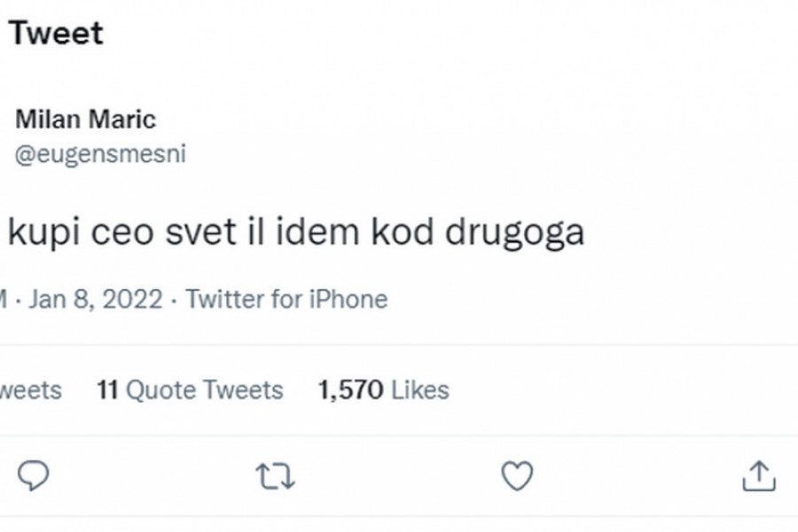The width and height of the screenshot is (798, 532).
Task: Retweet using the arrows icon
Action: (x=275, y=476)
